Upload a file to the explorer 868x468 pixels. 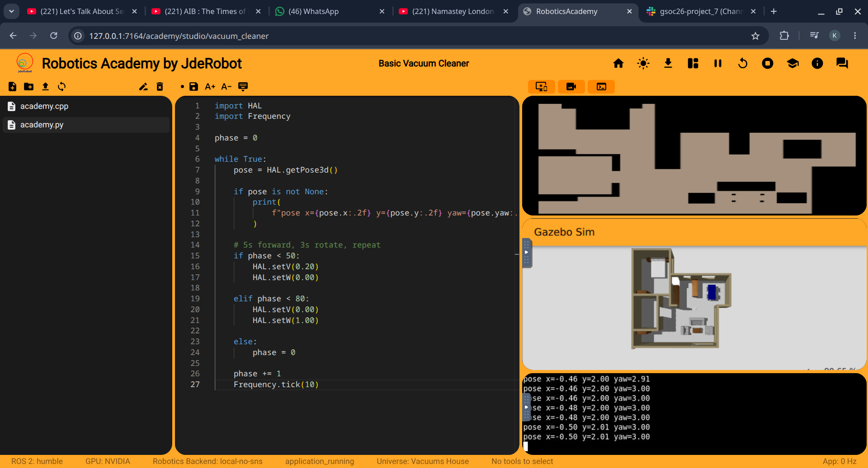pyautogui.click(x=45, y=87)
